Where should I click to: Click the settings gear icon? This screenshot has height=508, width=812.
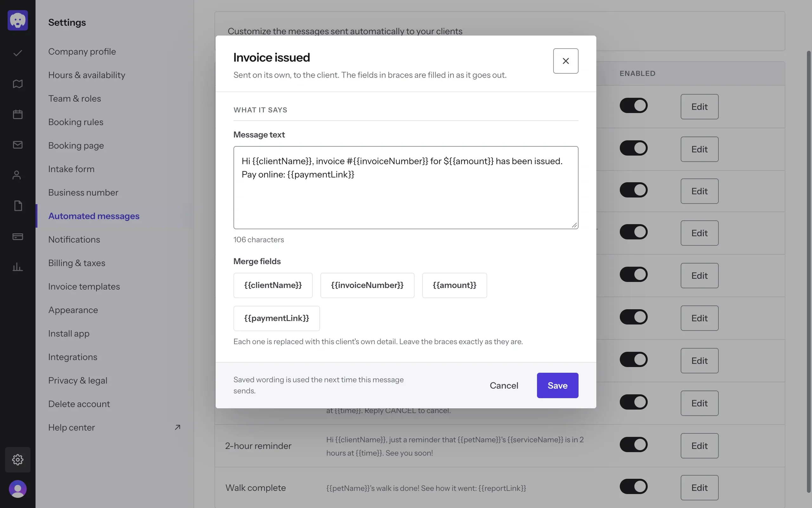click(x=18, y=460)
